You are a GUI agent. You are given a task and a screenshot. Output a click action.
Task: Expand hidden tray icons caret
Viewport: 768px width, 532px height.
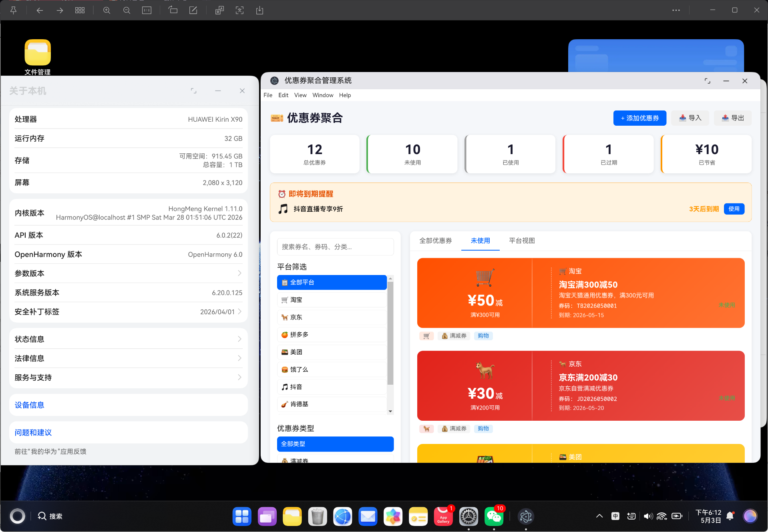(x=599, y=516)
